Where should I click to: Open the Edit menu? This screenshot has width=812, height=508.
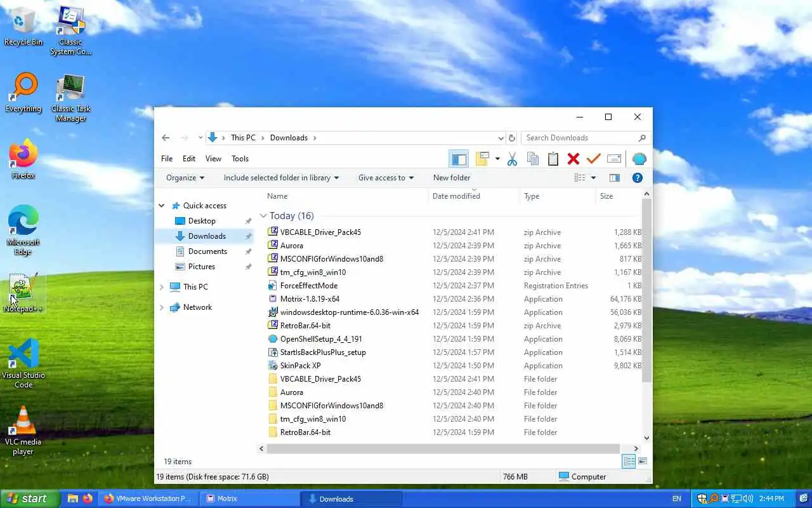tap(189, 159)
